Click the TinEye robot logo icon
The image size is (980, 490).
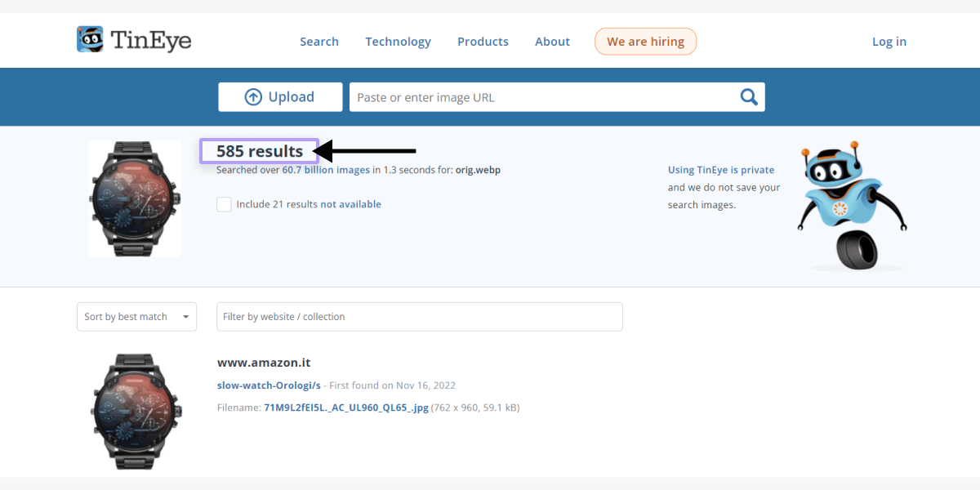click(90, 39)
